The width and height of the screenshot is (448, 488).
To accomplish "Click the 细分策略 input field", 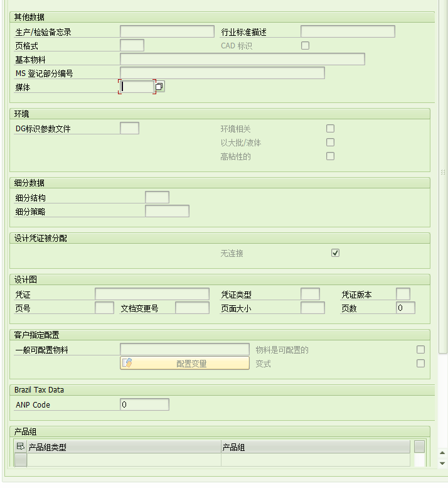I will click(167, 211).
